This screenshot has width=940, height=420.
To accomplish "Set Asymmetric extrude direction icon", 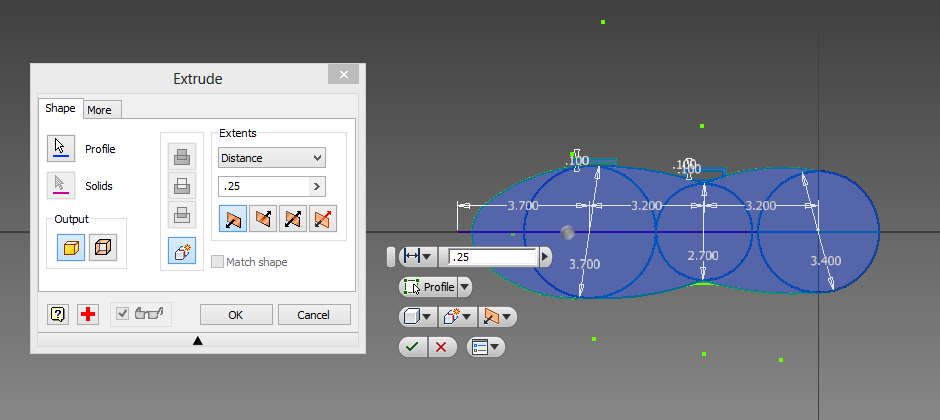I will 323,218.
